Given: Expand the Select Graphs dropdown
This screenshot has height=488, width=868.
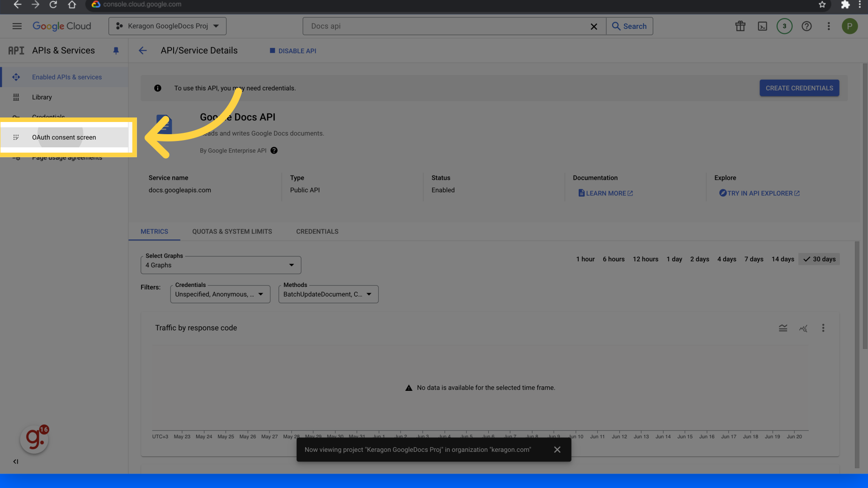Looking at the screenshot, I should coord(221,265).
